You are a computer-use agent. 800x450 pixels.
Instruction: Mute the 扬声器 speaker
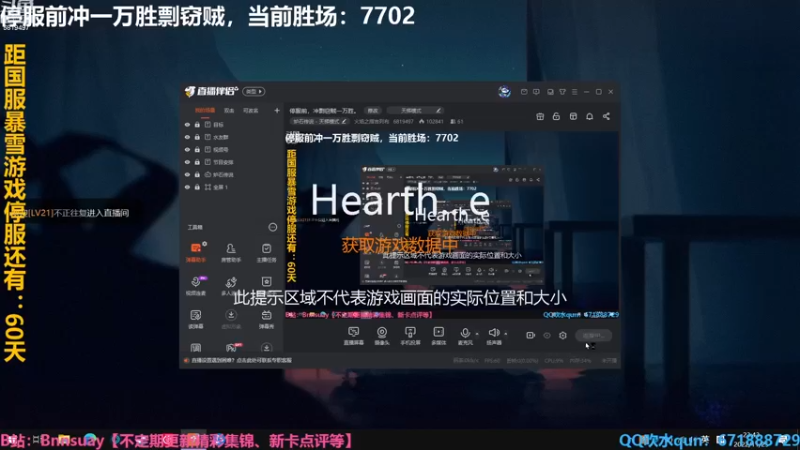493,336
